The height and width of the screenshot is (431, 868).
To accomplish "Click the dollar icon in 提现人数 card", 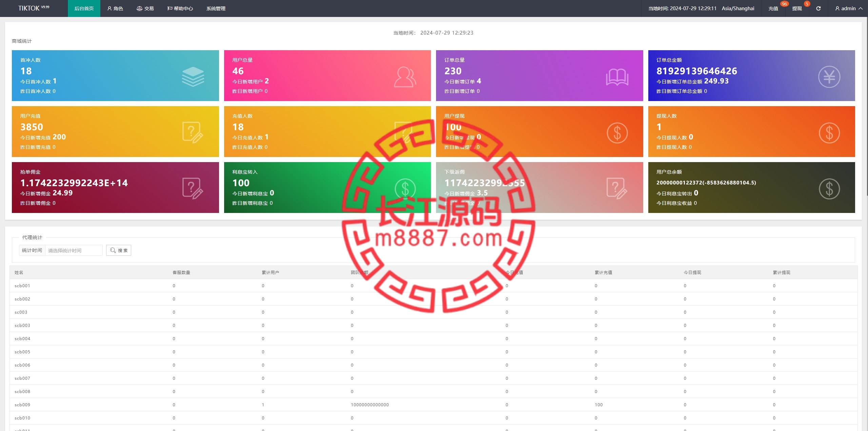I will (829, 133).
